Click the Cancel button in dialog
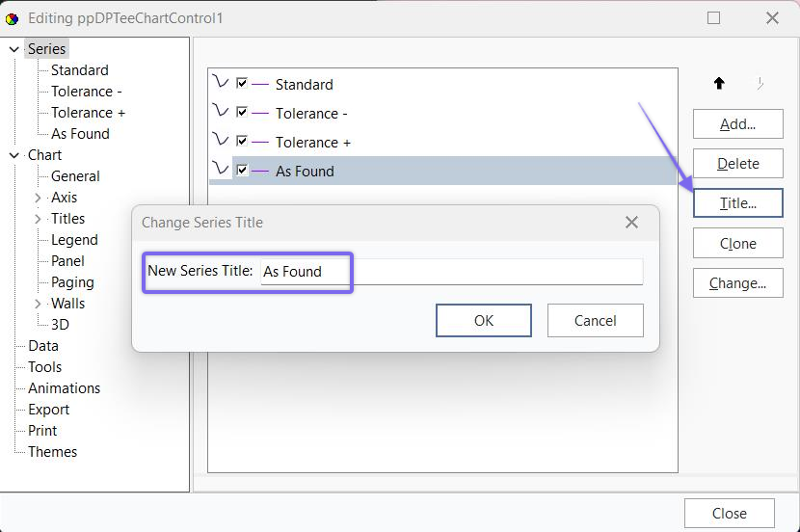 (595, 321)
